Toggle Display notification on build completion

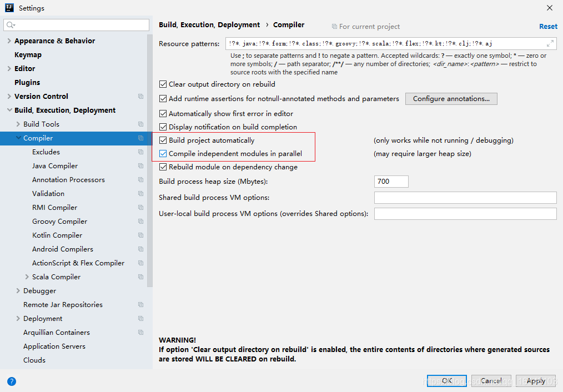(x=163, y=127)
